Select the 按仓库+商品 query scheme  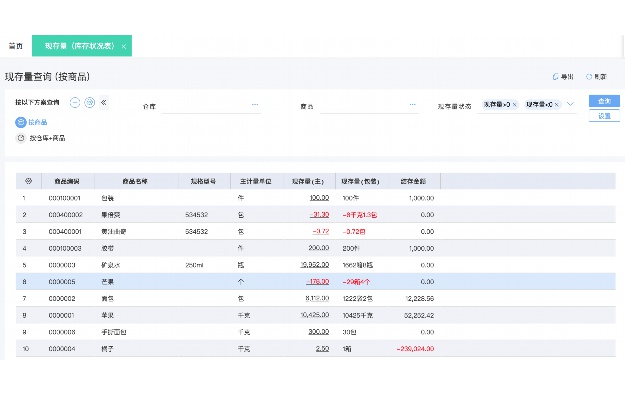[41, 138]
